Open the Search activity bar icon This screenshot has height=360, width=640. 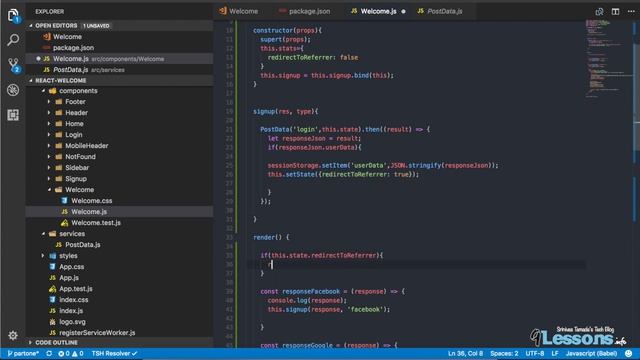click(x=13, y=40)
